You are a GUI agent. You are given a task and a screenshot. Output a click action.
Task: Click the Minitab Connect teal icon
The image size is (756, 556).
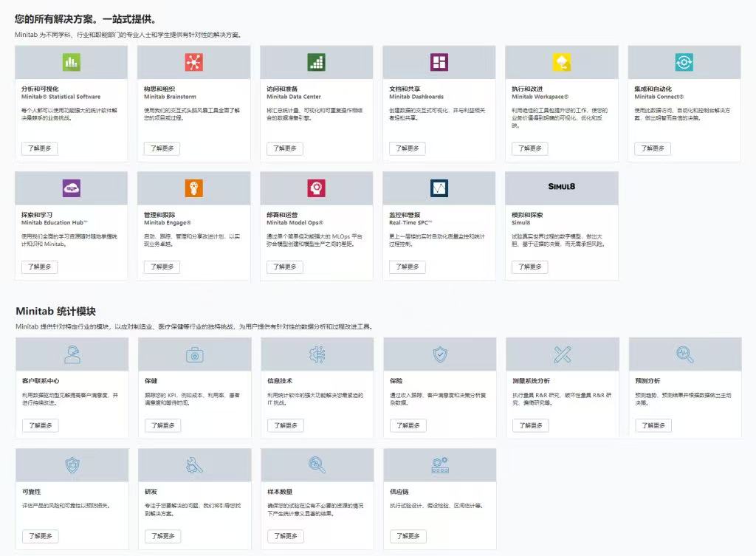tap(684, 63)
